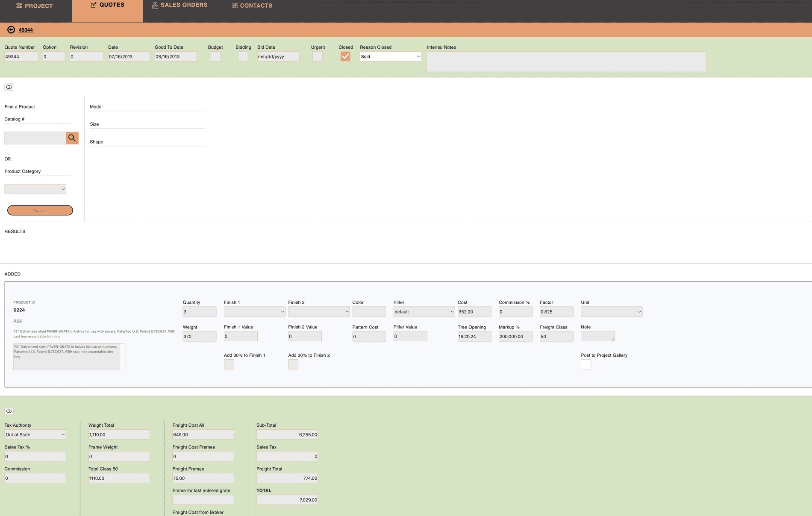
Task: Click the Weight field showing 370
Action: click(x=200, y=337)
